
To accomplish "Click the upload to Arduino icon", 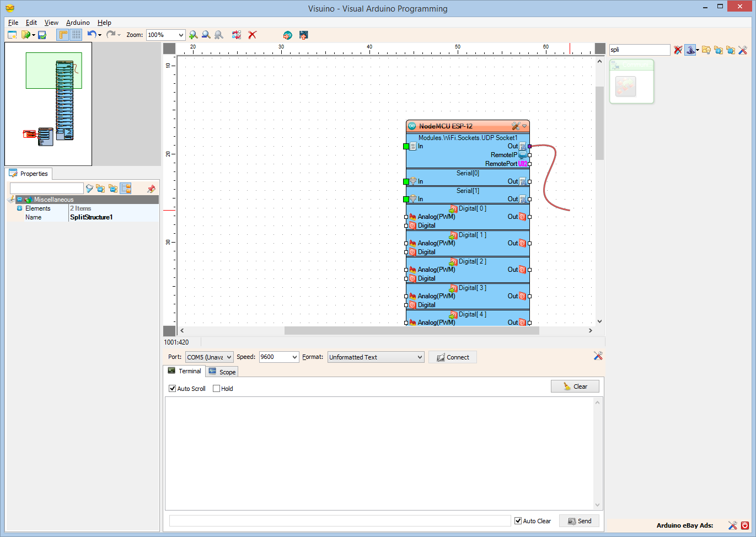I will tap(303, 35).
